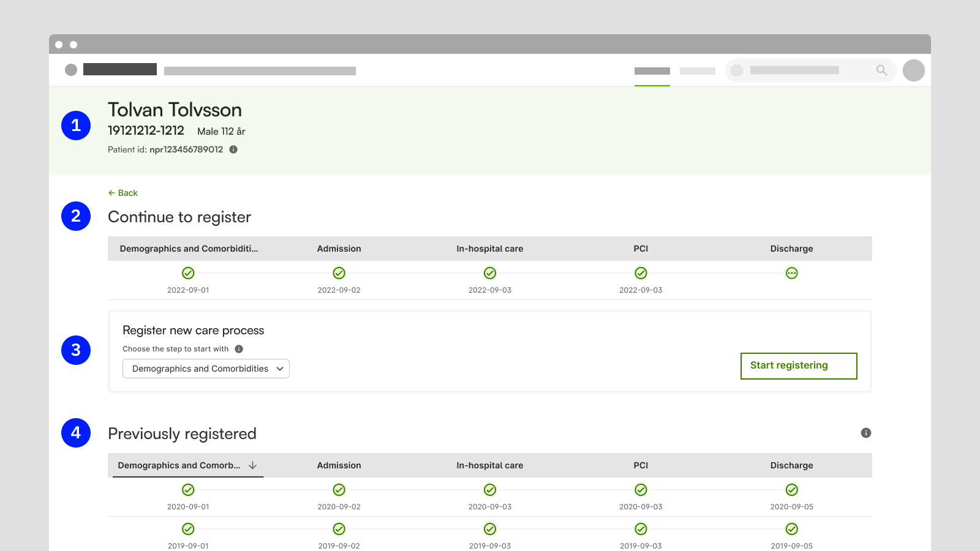Click the 2022-09-01 date text
This screenshot has height=551, width=980.
[x=188, y=290]
